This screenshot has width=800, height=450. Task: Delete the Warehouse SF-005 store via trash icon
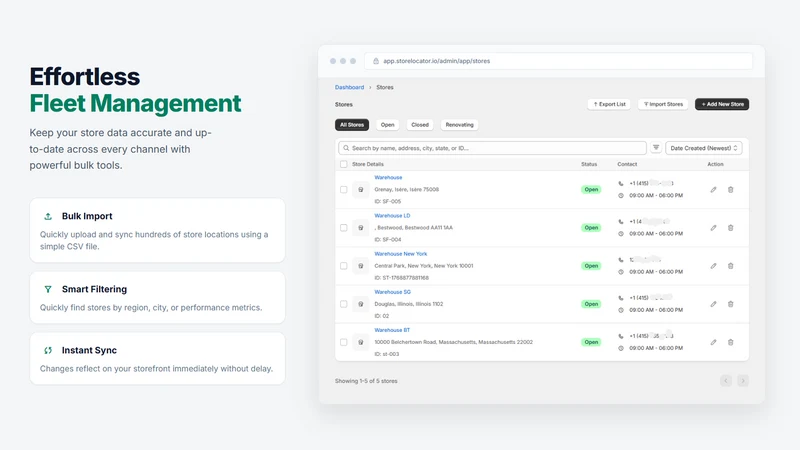click(x=731, y=190)
